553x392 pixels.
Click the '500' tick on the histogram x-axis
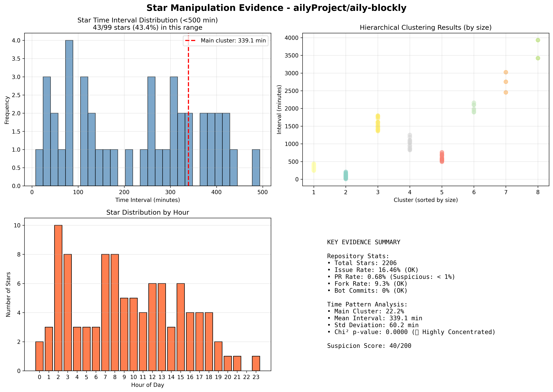tap(262, 192)
